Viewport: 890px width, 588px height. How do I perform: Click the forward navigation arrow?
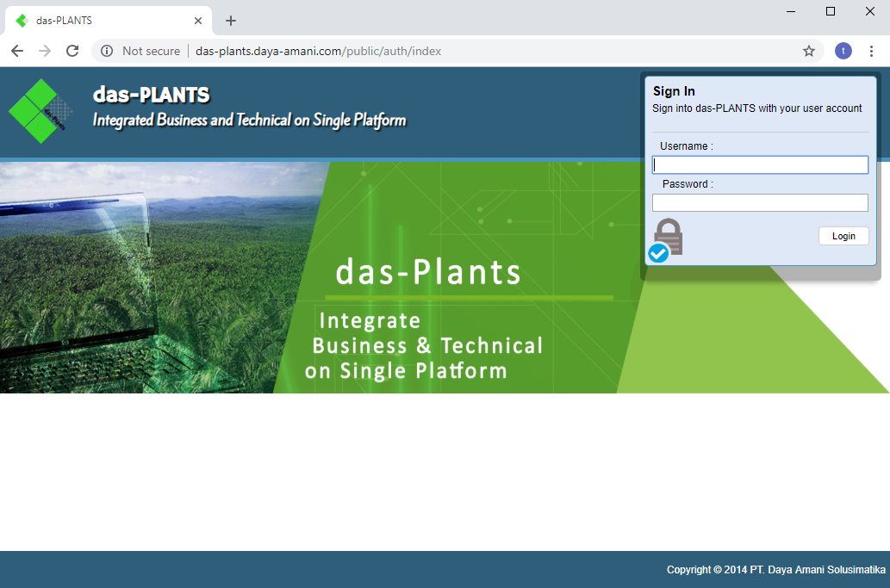(45, 51)
